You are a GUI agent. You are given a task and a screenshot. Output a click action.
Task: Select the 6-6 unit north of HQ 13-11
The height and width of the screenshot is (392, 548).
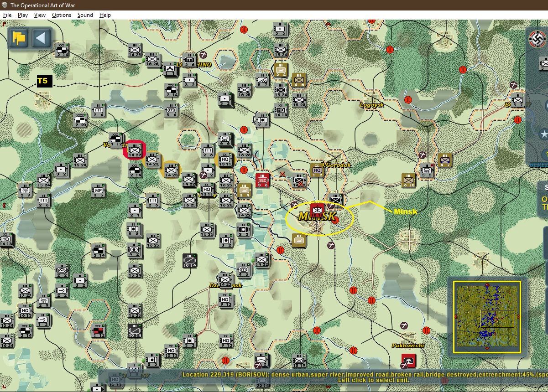[x=225, y=139]
